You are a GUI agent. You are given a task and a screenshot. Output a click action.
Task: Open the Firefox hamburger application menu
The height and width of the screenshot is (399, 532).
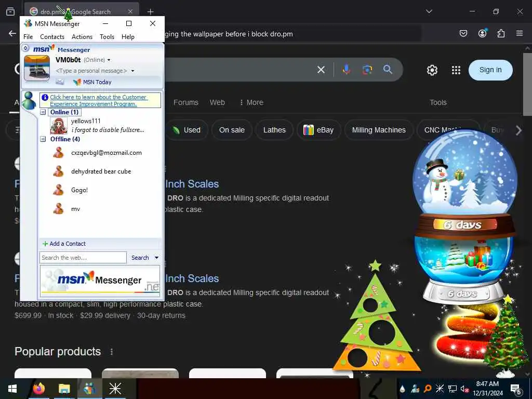[x=520, y=33]
